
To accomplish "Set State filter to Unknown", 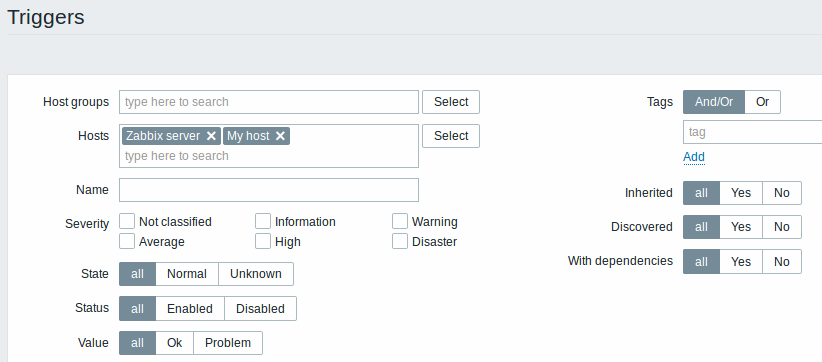I will pyautogui.click(x=256, y=274).
